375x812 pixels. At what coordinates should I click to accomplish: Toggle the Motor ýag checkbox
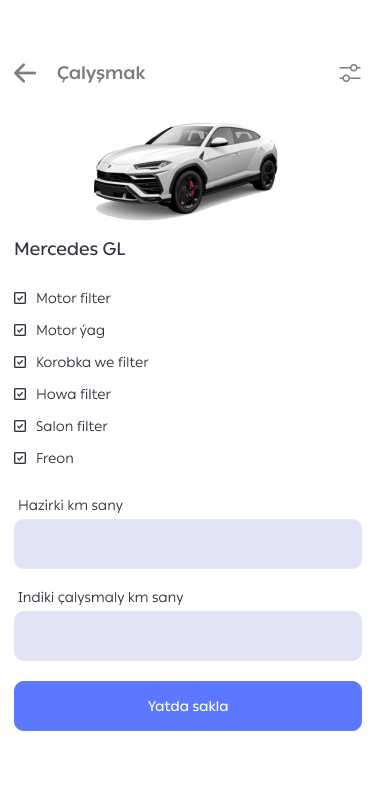point(20,330)
